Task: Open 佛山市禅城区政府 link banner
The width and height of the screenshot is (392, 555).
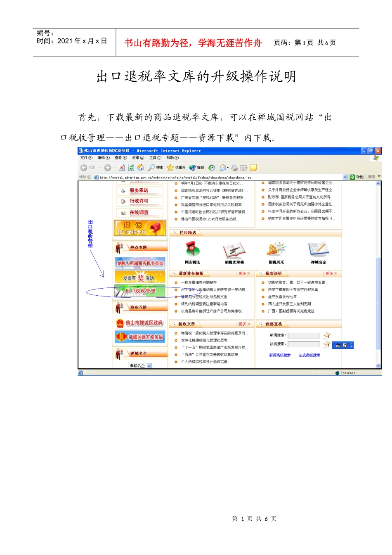Action: (x=140, y=323)
